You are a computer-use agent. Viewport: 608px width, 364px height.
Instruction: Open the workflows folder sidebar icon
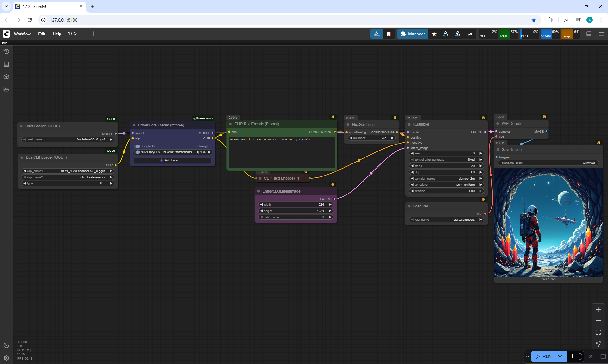pos(6,89)
